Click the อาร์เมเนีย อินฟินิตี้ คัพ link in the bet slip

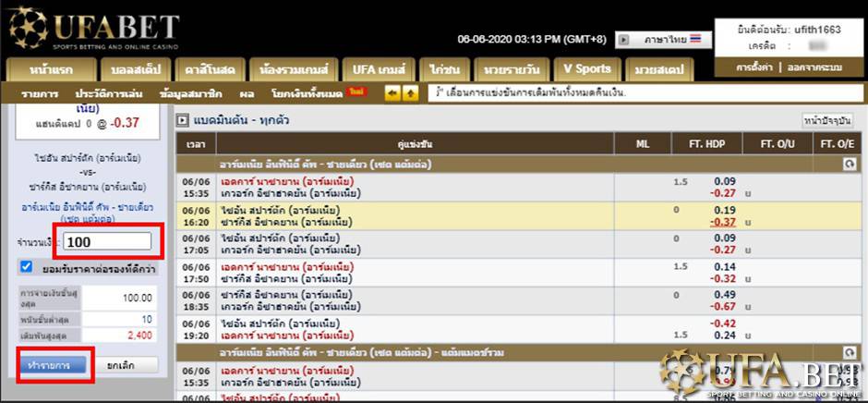[88, 213]
